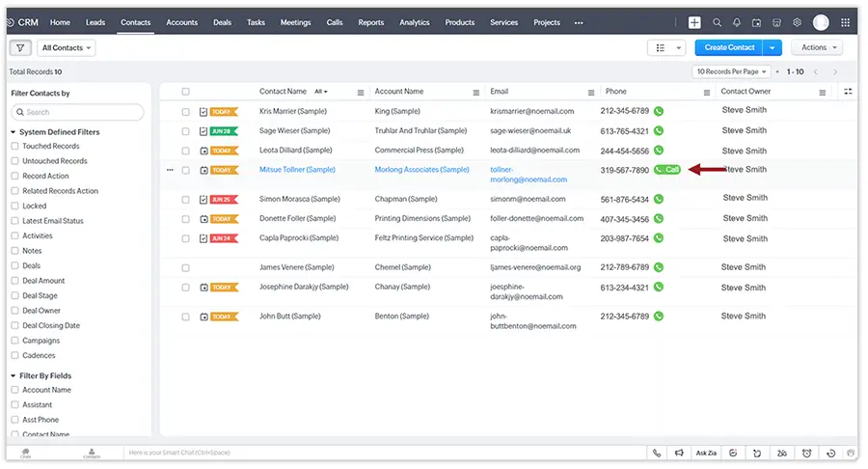Go to the Projects tab
The width and height of the screenshot is (868, 469).
(547, 23)
